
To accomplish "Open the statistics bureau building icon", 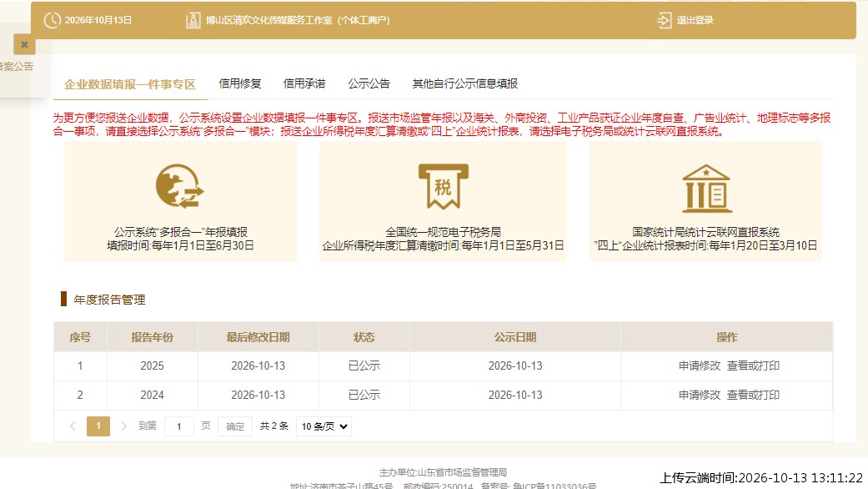I will [x=706, y=189].
